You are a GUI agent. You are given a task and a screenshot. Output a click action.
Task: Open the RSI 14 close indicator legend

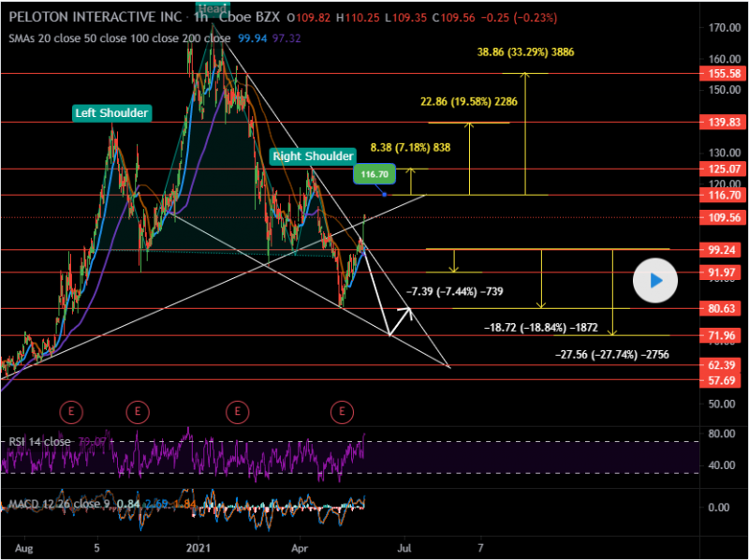[x=39, y=441]
